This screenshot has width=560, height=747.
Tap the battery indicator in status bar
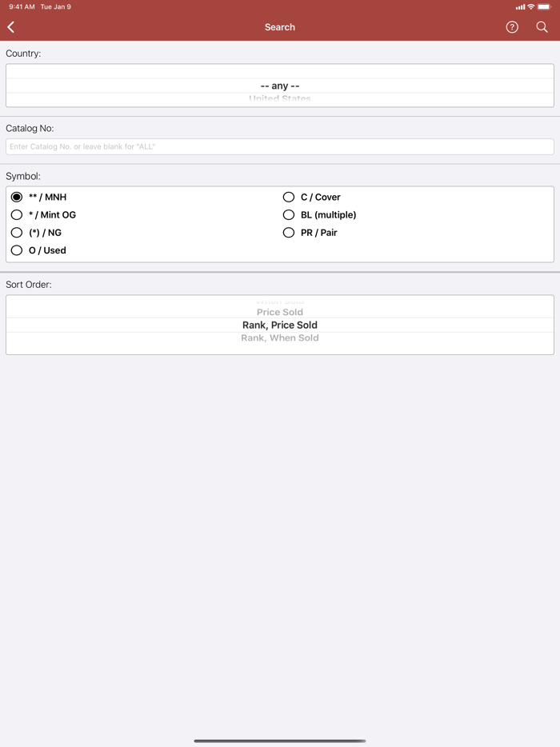[544, 6]
